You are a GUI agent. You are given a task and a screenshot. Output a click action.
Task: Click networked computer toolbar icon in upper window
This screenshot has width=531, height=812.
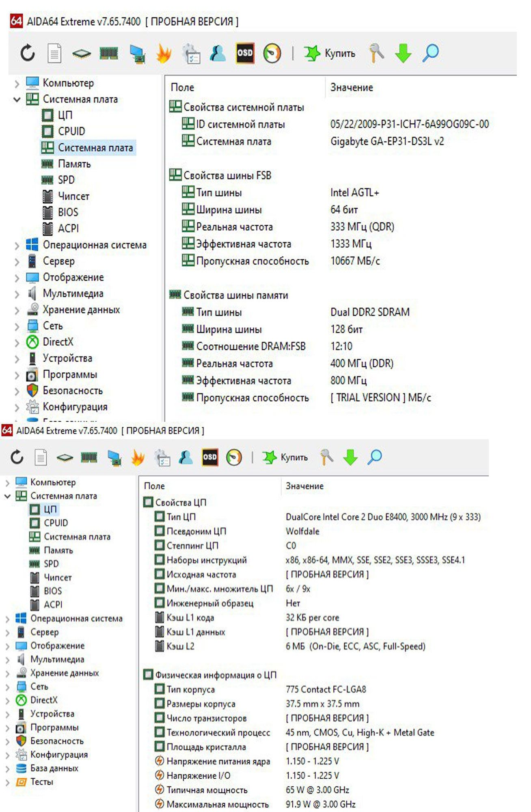[137, 54]
